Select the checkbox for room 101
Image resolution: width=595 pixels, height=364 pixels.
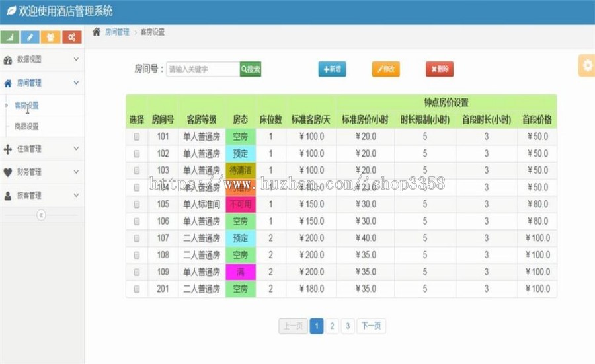coord(137,137)
